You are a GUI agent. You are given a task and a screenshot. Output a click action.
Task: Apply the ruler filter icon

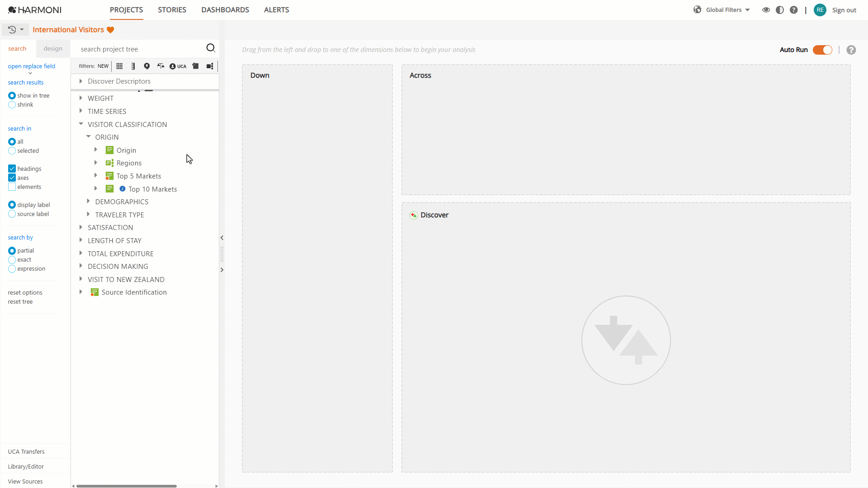coord(133,66)
